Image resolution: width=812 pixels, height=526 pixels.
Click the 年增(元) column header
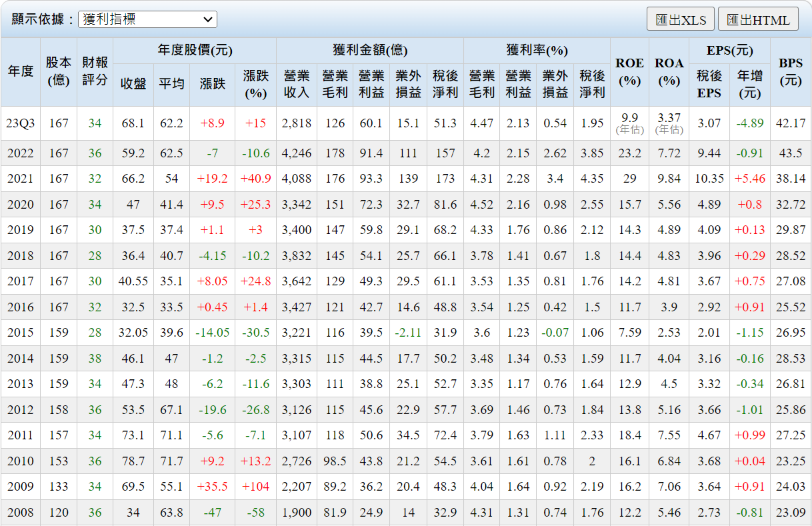(749, 84)
